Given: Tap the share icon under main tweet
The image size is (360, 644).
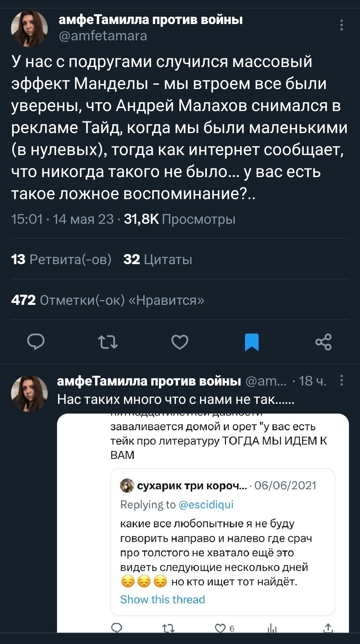Looking at the screenshot, I should (323, 342).
